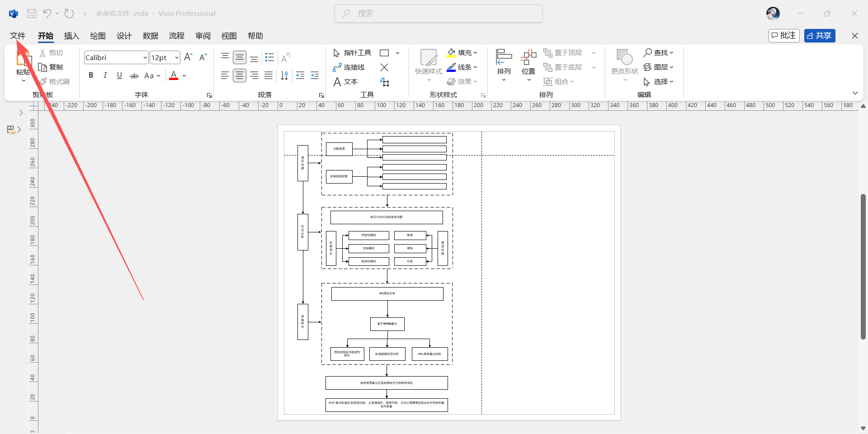This screenshot has height=434, width=868.
Task: Click the Save icon in title bar
Action: (x=32, y=14)
